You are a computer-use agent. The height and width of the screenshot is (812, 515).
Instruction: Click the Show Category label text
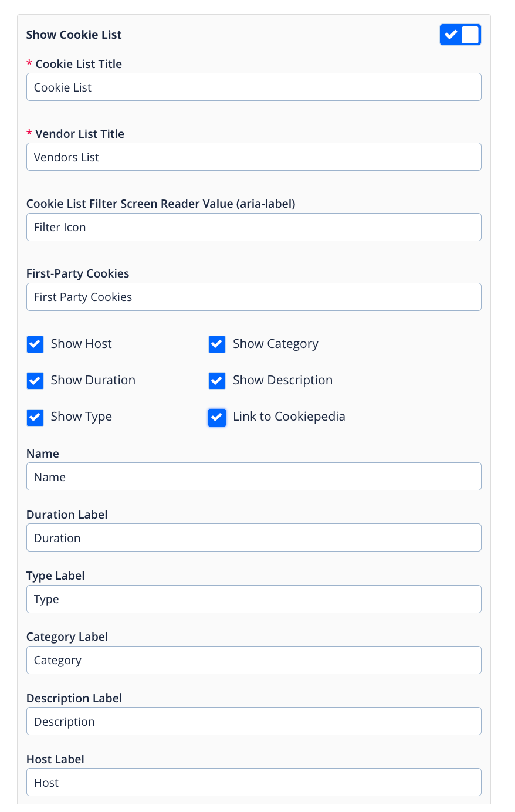click(x=275, y=344)
